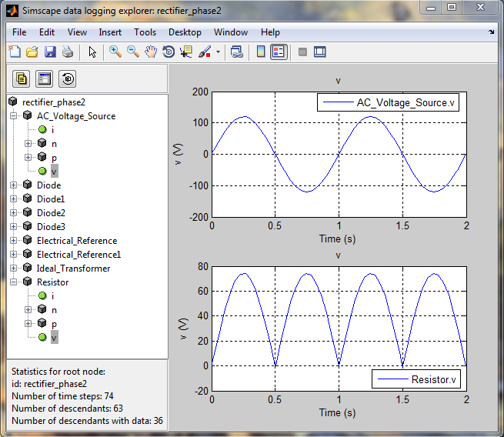
Task: Click the New Figure icon
Action: 15,52
